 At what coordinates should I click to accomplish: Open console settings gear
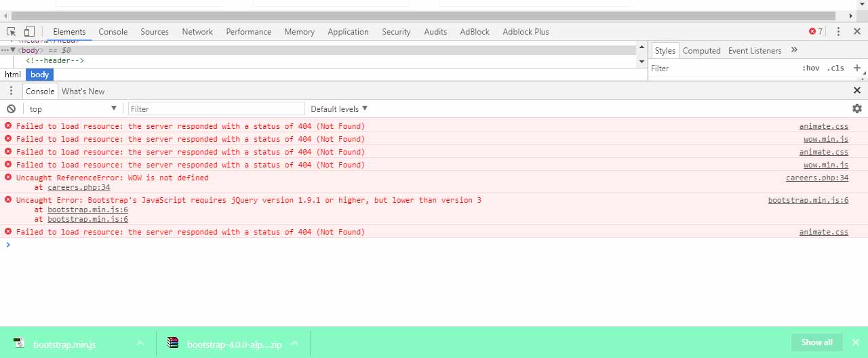coord(857,108)
